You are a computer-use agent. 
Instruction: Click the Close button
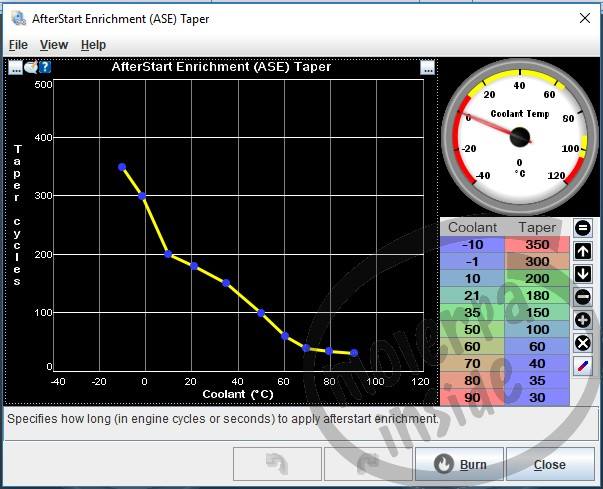pyautogui.click(x=550, y=464)
